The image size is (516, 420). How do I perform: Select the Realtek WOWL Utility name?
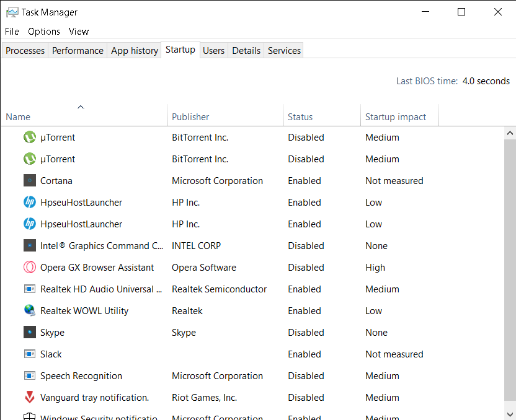coord(84,311)
